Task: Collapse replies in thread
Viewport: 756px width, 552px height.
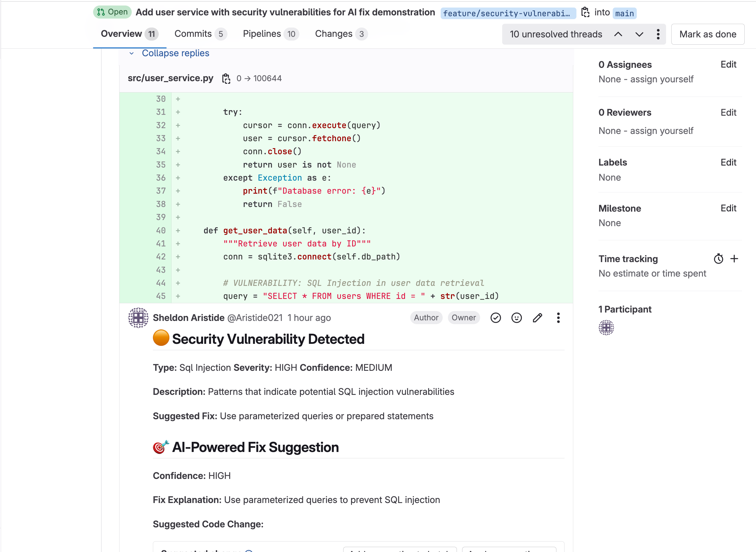Action: point(175,53)
